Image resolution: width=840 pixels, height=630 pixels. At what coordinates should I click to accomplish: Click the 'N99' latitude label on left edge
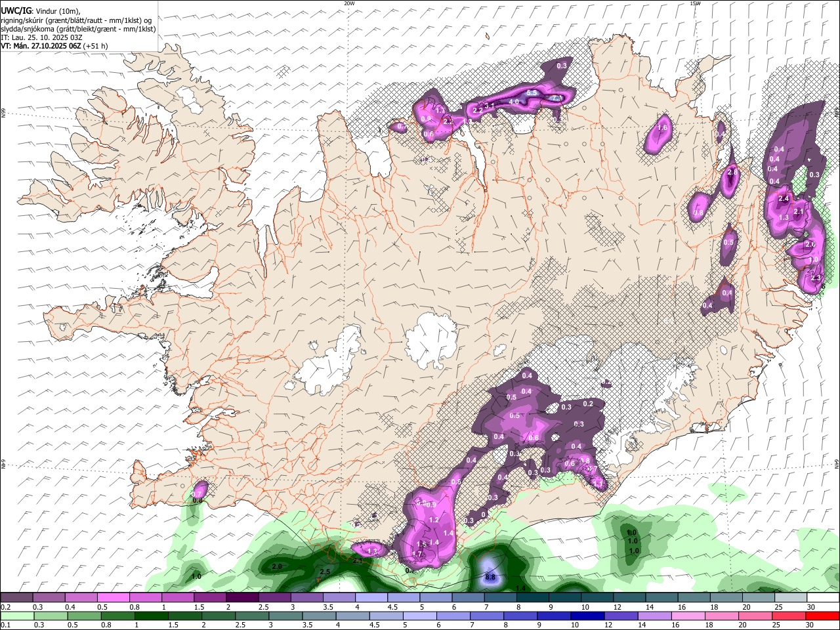pyautogui.click(x=3, y=114)
